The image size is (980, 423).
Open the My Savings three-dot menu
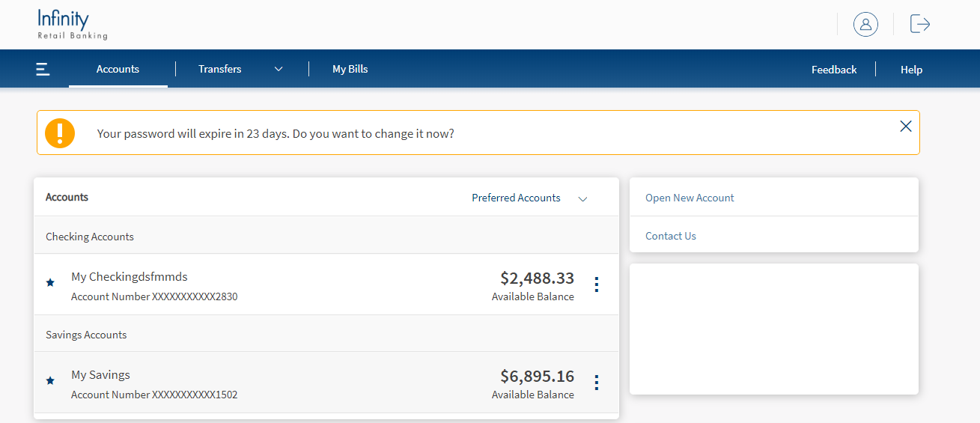(x=596, y=383)
